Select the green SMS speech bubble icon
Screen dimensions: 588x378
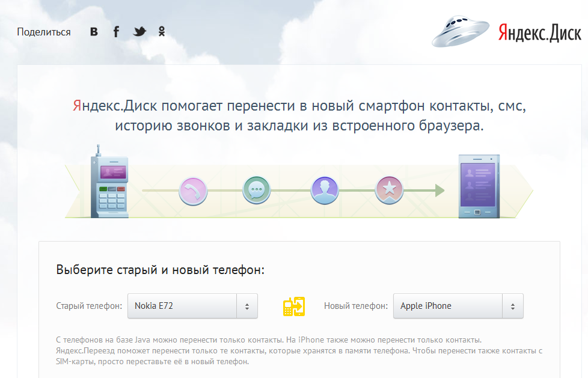point(257,191)
